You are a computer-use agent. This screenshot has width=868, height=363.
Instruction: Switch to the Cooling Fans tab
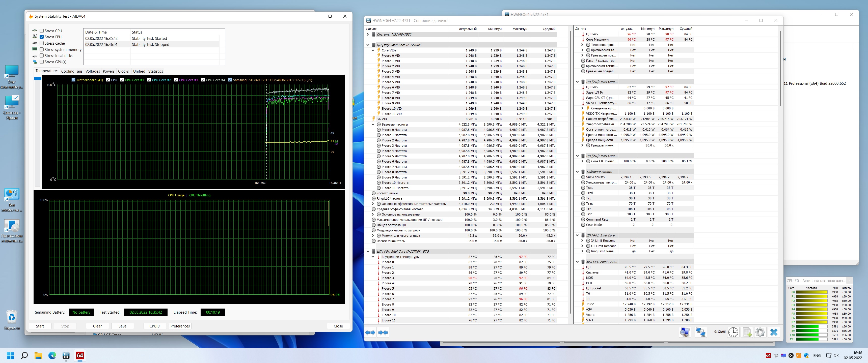click(x=72, y=71)
